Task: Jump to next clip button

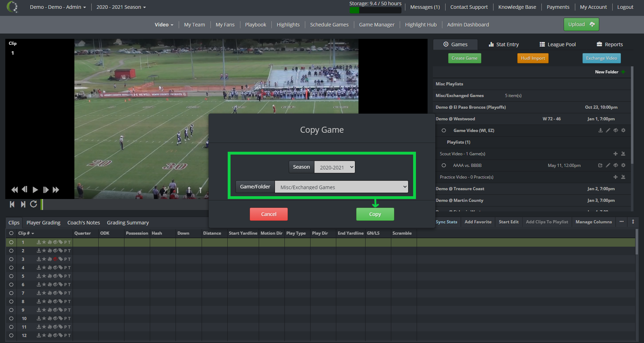Action: coord(23,204)
